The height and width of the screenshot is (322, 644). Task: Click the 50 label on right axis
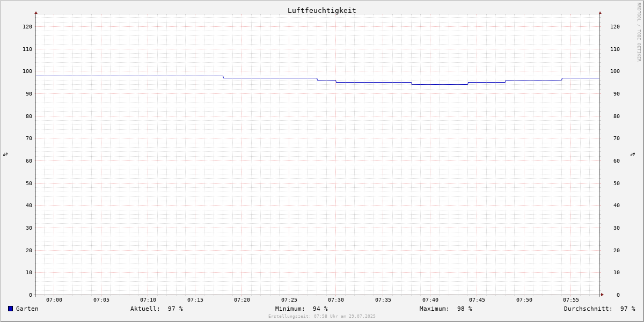(617, 184)
